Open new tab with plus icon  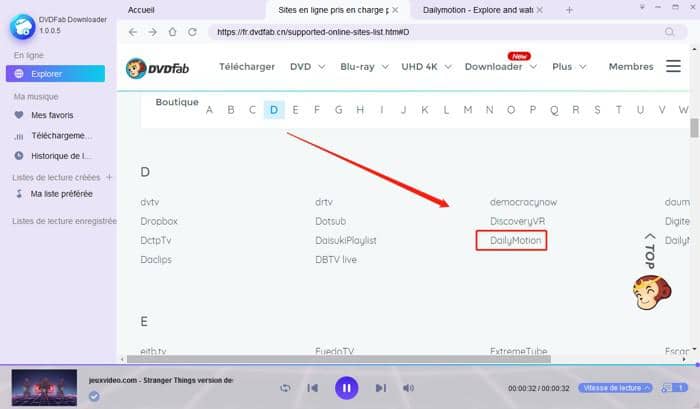(x=569, y=10)
